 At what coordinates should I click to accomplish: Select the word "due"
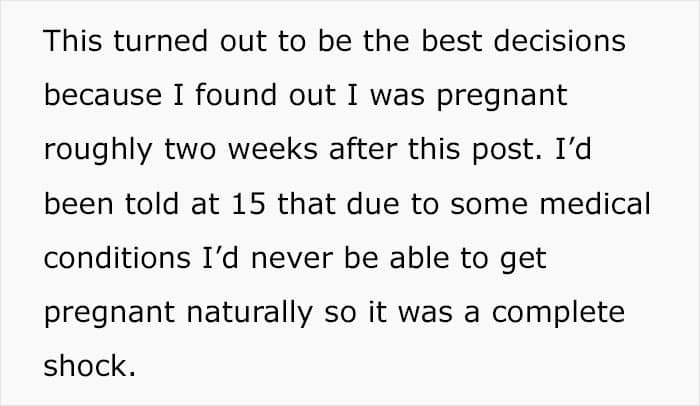pyautogui.click(x=373, y=204)
